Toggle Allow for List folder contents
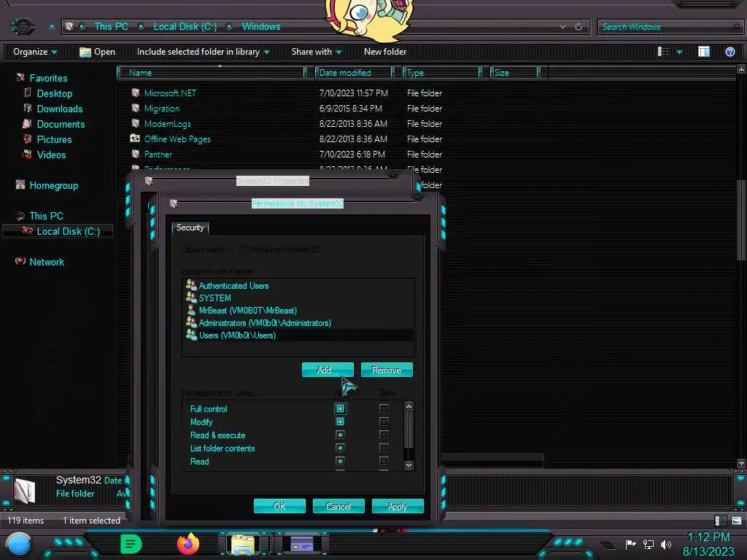This screenshot has height=560, width=747. coord(340,448)
